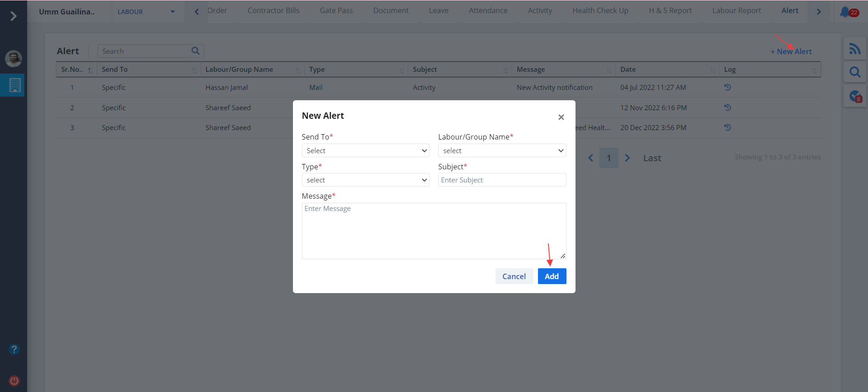Switch to the Attendance tab

tap(488, 10)
